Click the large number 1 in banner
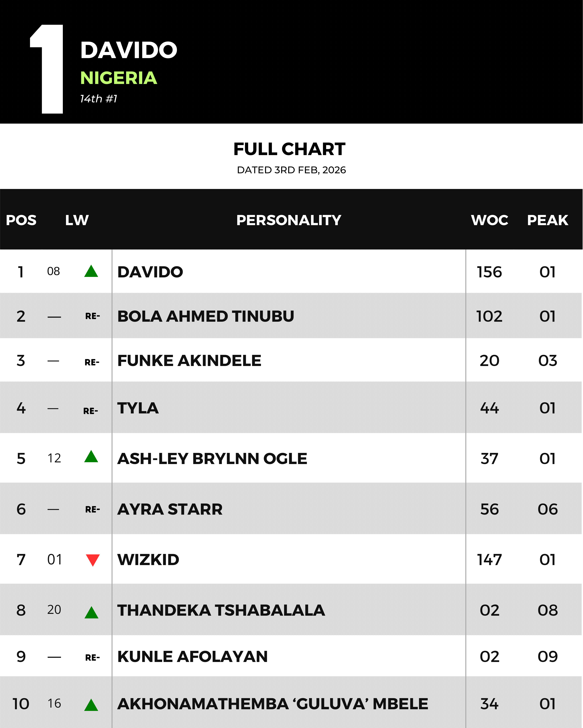This screenshot has width=583, height=728. pyautogui.click(x=49, y=69)
